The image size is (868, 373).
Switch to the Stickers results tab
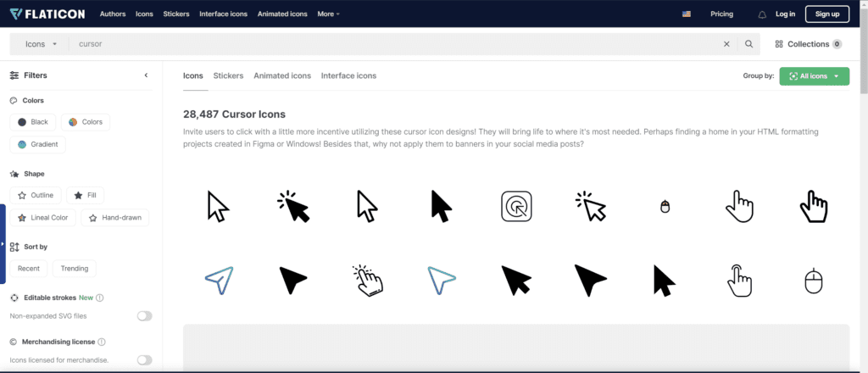pos(228,75)
